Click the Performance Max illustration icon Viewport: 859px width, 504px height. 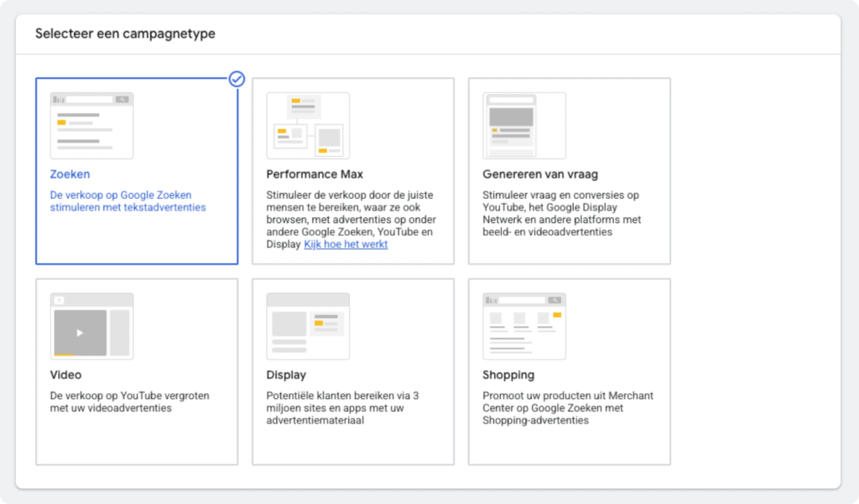[308, 126]
